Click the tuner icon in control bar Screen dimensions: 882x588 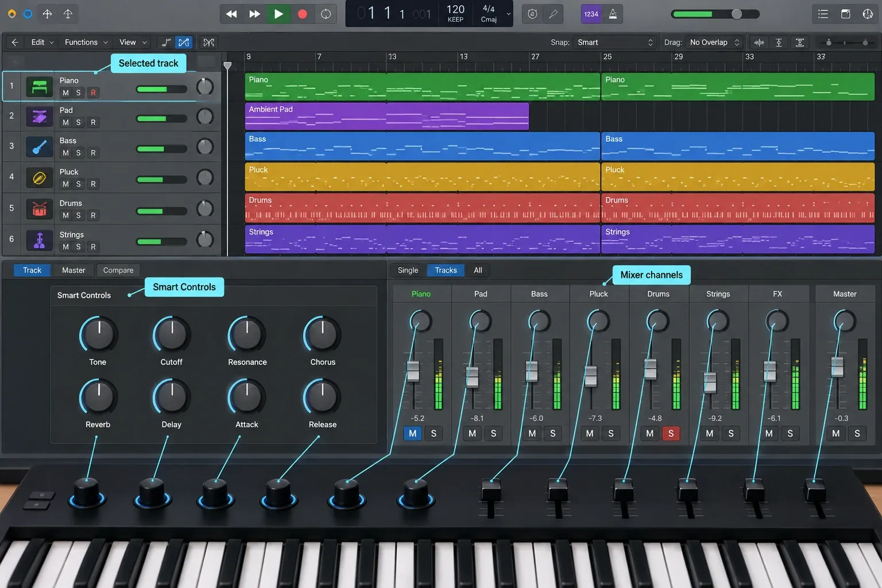point(532,14)
